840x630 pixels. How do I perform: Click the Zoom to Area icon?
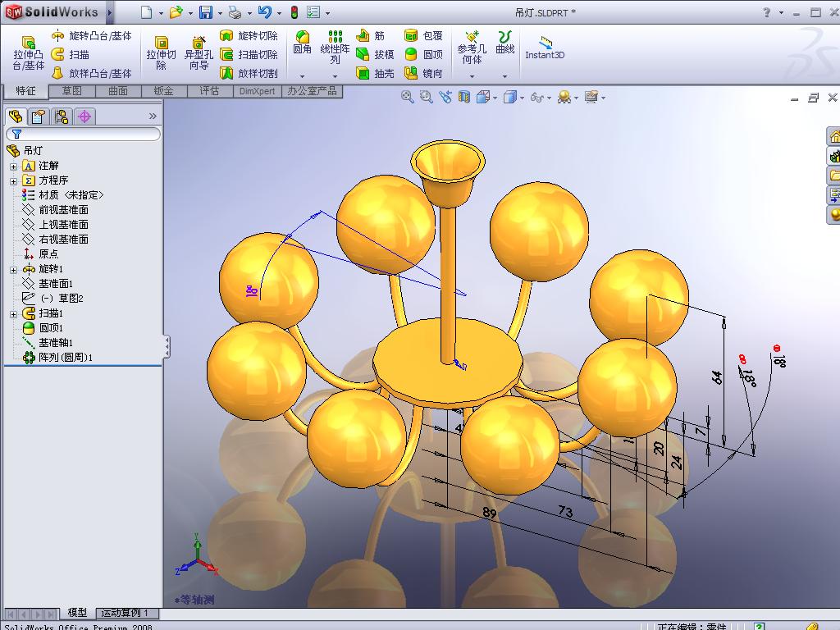(427, 97)
